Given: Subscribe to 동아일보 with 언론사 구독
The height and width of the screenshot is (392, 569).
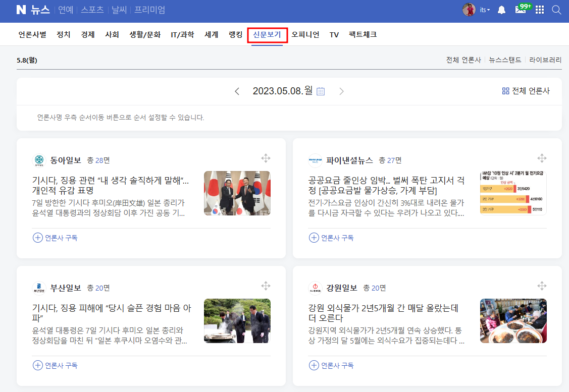Looking at the screenshot, I should [55, 238].
